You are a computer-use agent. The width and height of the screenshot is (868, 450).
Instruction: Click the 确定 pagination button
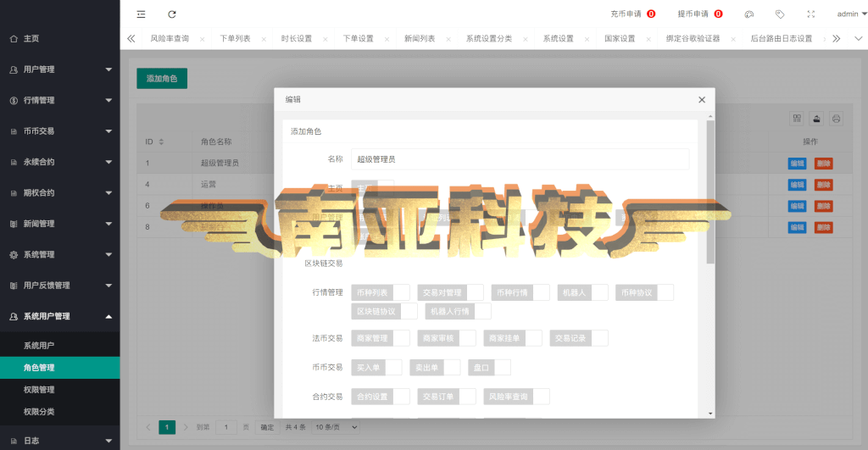pyautogui.click(x=267, y=427)
